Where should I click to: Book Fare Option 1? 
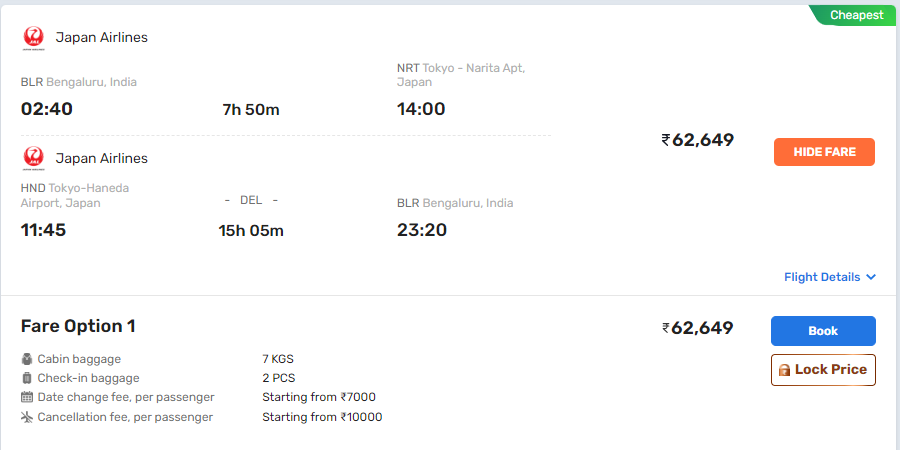pyautogui.click(x=823, y=331)
